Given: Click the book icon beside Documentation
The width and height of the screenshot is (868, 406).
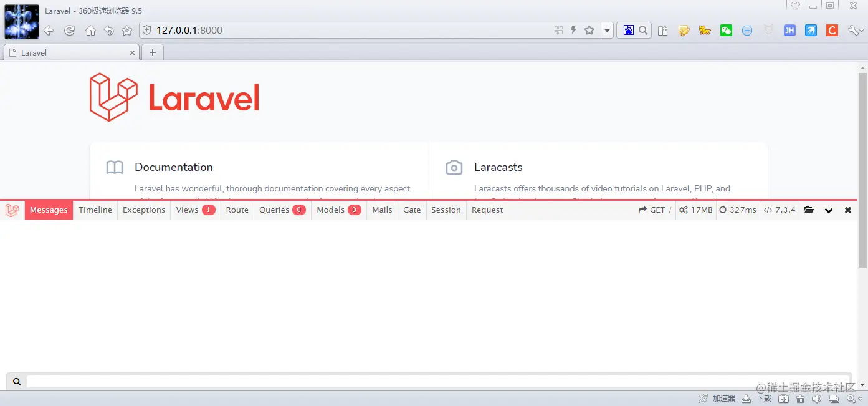Looking at the screenshot, I should click(115, 167).
